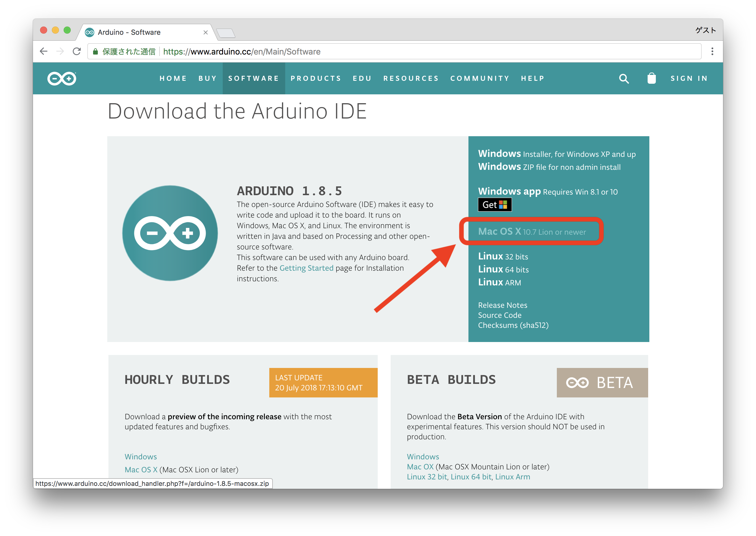Open Chrome three-dot menu
Image resolution: width=756 pixels, height=536 pixels.
click(712, 52)
